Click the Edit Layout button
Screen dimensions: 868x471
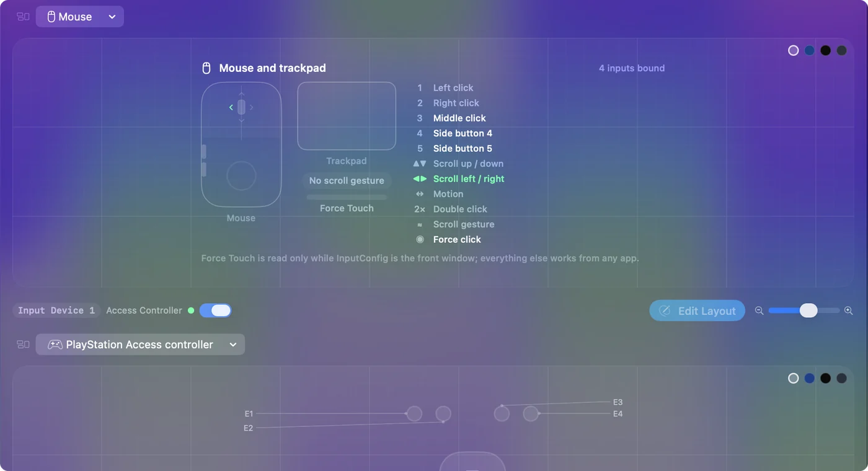tap(697, 310)
